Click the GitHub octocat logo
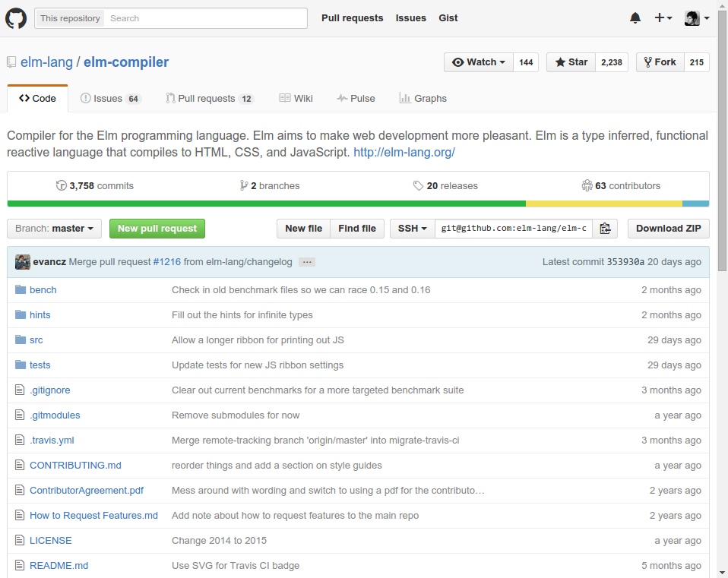The height and width of the screenshot is (578, 728). pos(16,18)
